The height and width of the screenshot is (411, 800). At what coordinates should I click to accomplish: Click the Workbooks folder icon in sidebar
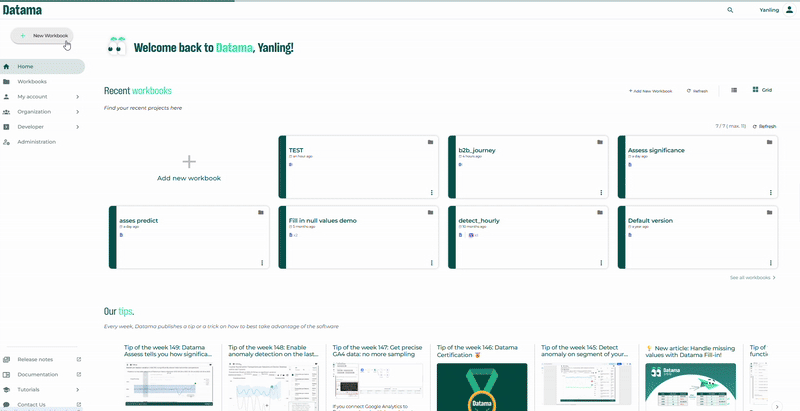coord(6,82)
